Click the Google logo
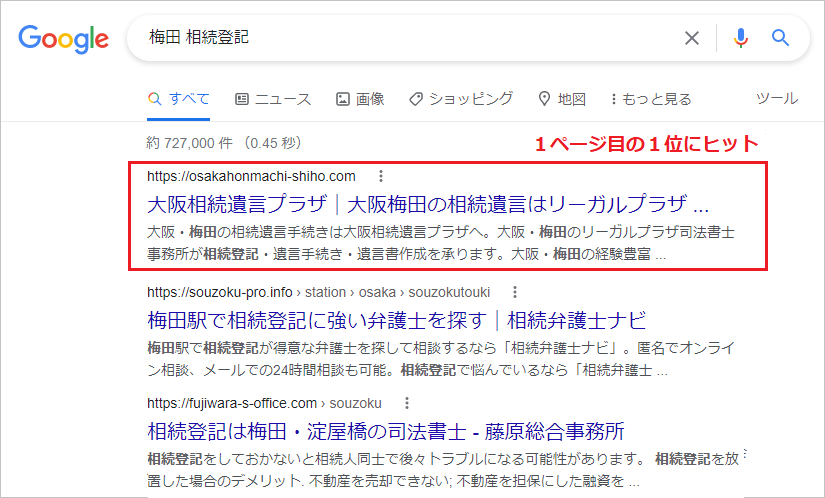This screenshot has height=498, width=825. click(x=64, y=38)
